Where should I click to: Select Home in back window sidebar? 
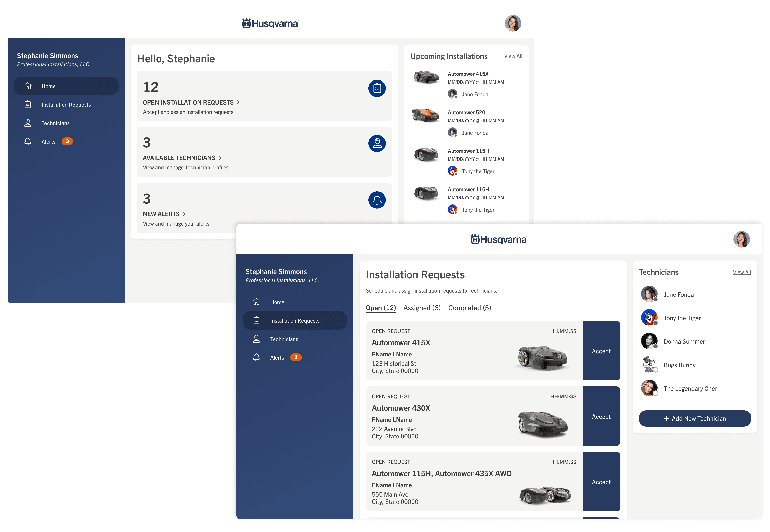click(66, 86)
